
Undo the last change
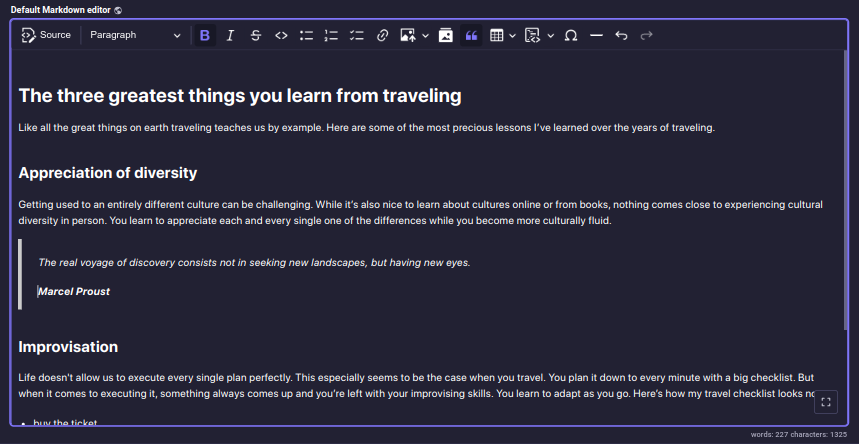621,35
